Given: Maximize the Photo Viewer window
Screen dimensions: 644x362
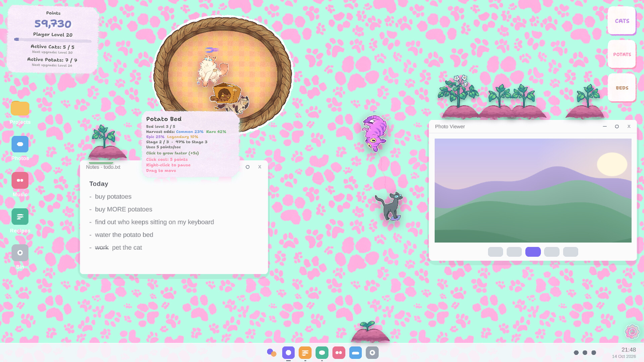Looking at the screenshot, I should tap(617, 126).
